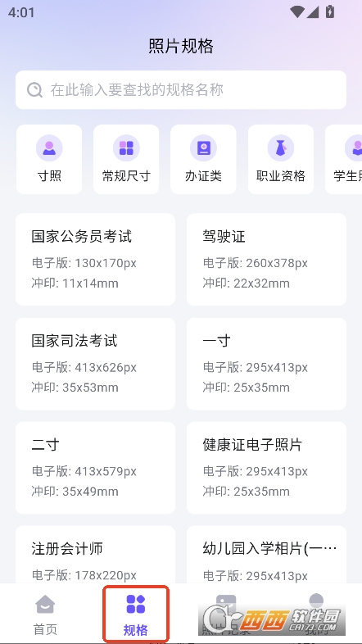Tap the Wi-Fi status icon
This screenshot has width=362, height=644.
296,12
